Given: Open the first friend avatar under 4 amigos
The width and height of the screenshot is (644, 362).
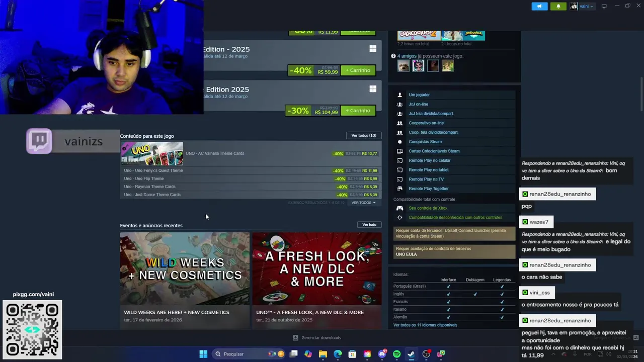Looking at the screenshot, I should click(404, 66).
